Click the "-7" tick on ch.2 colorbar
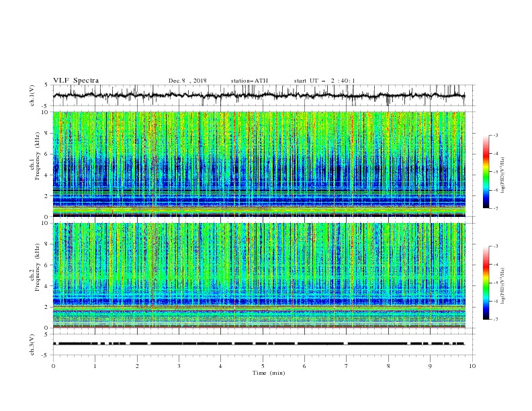This screenshot has width=532, height=411. click(x=495, y=319)
